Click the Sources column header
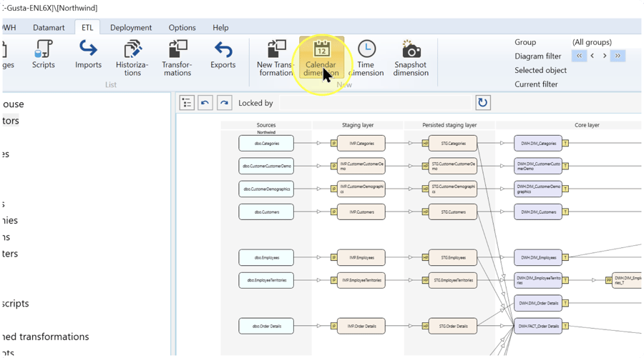Image resolution: width=644 pixels, height=358 pixels. 266,125
